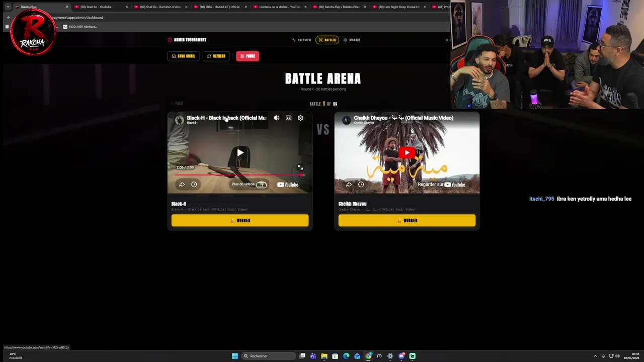
Task: Open Discord from taskbar
Action: coord(401,356)
